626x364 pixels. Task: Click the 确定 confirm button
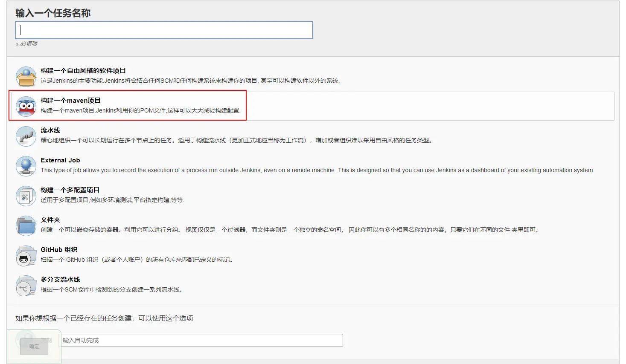34,347
